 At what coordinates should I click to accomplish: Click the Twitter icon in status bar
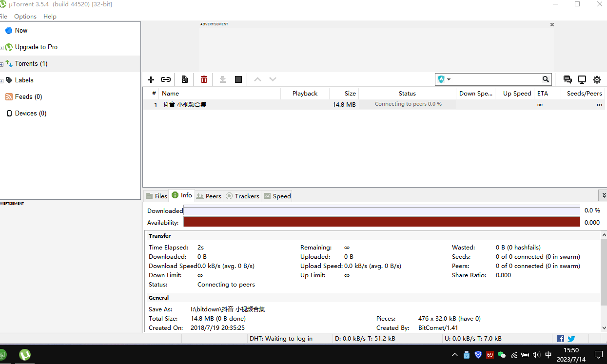(x=571, y=339)
